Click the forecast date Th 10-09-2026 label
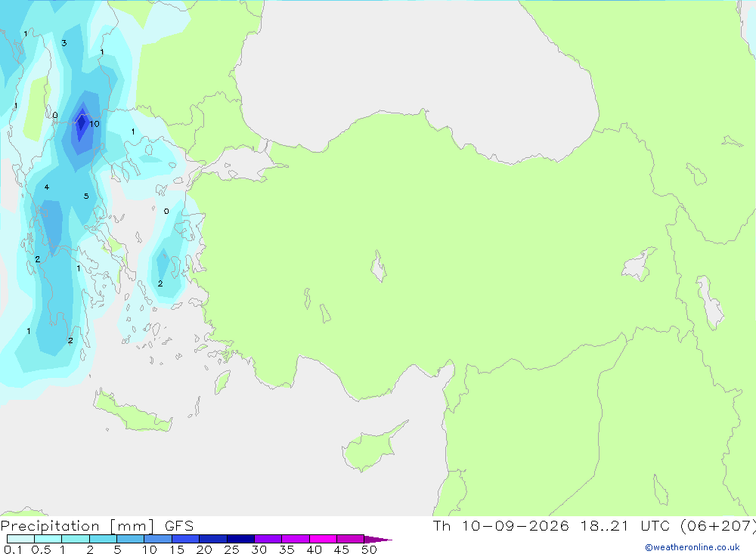 click(501, 525)
